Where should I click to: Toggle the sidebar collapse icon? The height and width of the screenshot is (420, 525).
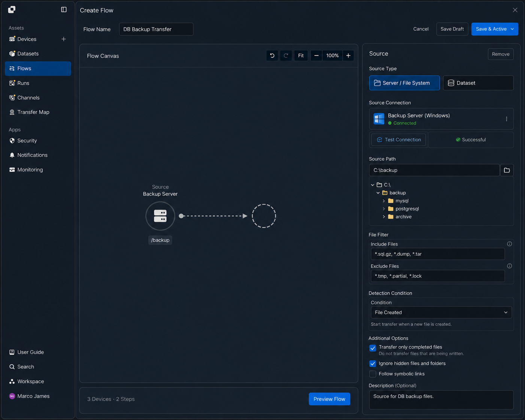64,9
